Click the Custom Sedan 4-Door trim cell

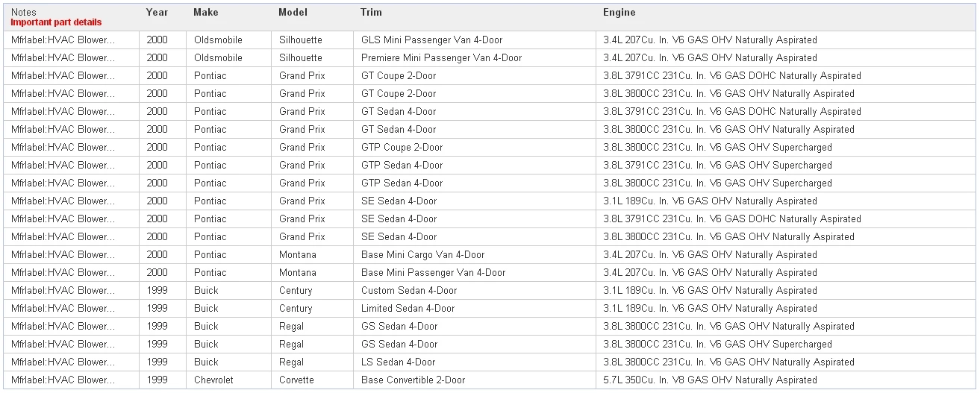475,291
